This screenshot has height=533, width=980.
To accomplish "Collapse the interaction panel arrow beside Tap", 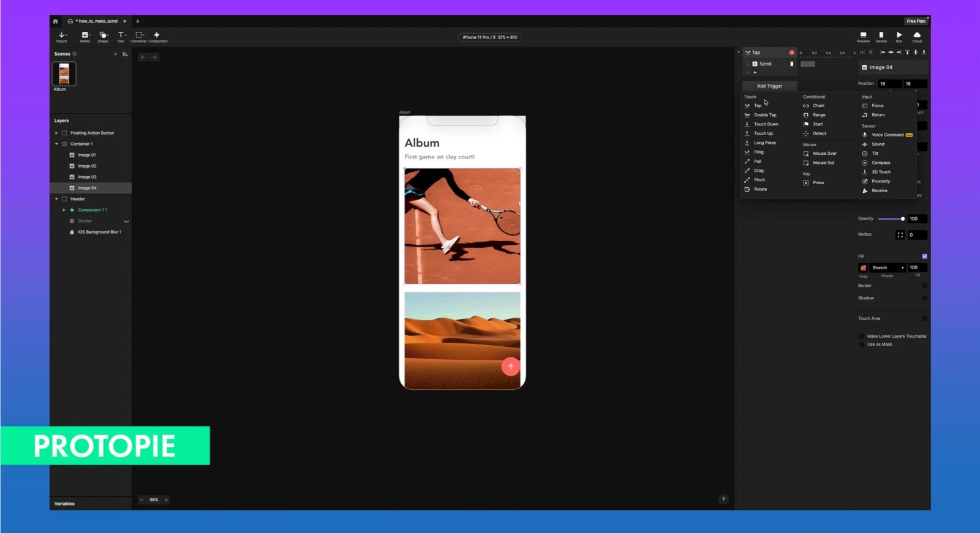I will point(739,53).
